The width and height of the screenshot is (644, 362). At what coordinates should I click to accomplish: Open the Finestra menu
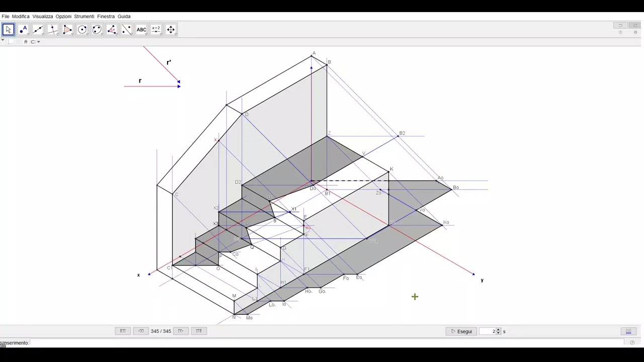tap(106, 17)
